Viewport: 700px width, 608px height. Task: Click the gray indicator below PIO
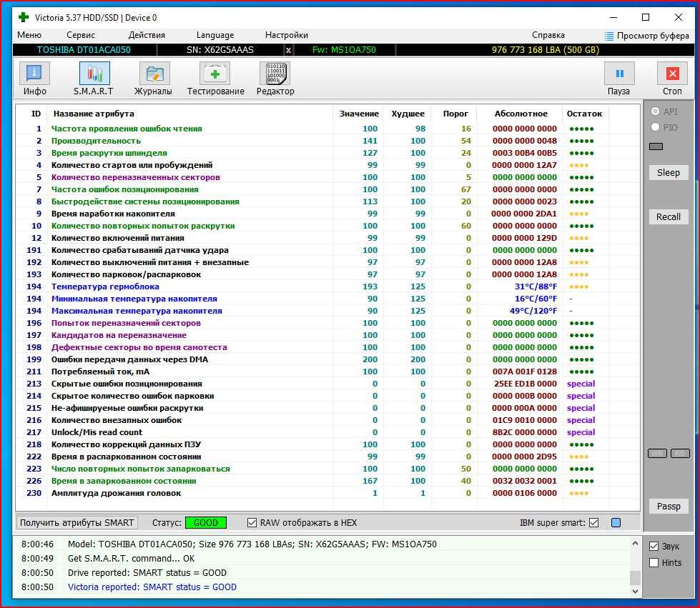pyautogui.click(x=656, y=146)
